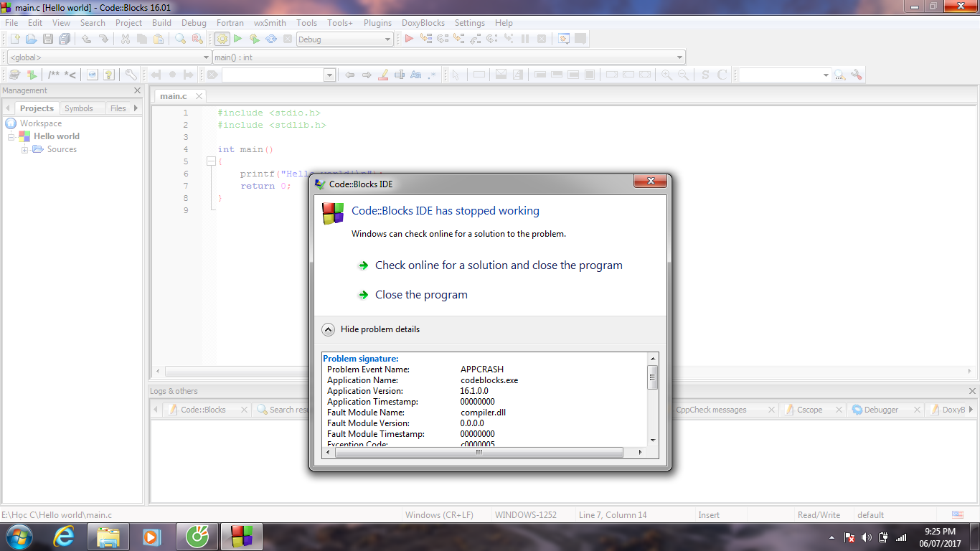Click the yellow question mark help icon
Image resolution: width=980 pixels, height=551 pixels.
(x=109, y=75)
